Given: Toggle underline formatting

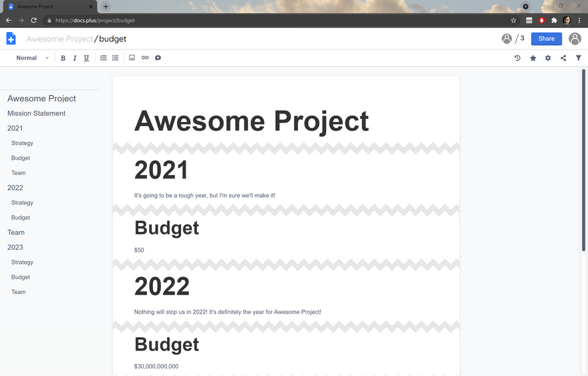Looking at the screenshot, I should point(86,58).
